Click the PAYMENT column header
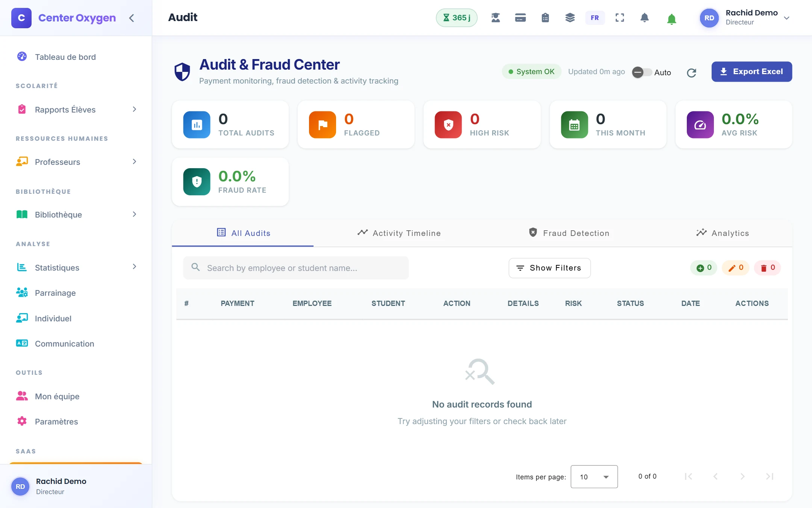The height and width of the screenshot is (508, 812). (238, 303)
